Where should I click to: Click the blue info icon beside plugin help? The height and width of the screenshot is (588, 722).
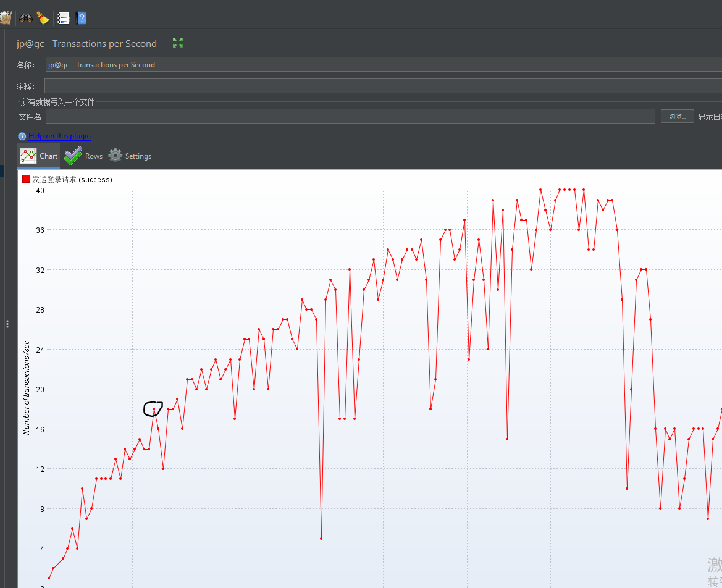(22, 136)
